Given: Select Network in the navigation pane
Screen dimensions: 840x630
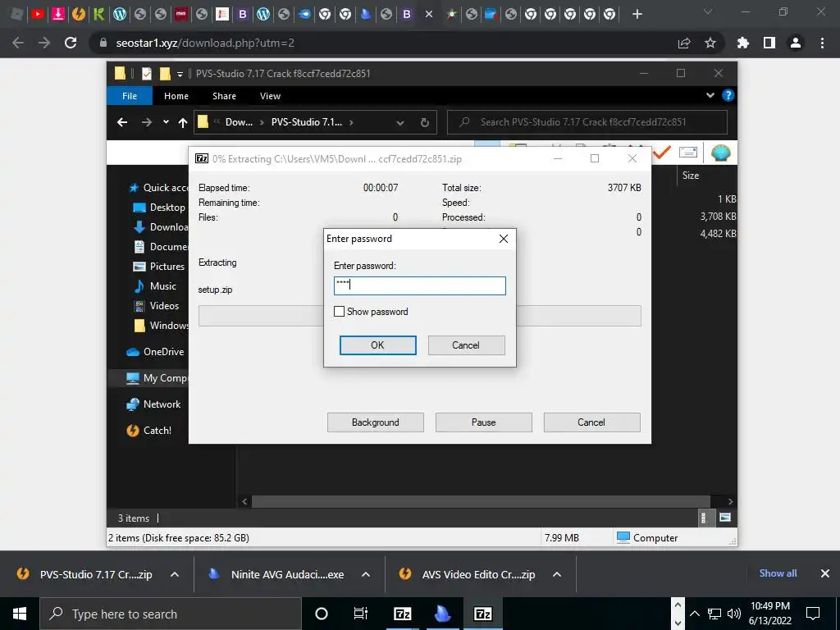Looking at the screenshot, I should (x=153, y=404).
